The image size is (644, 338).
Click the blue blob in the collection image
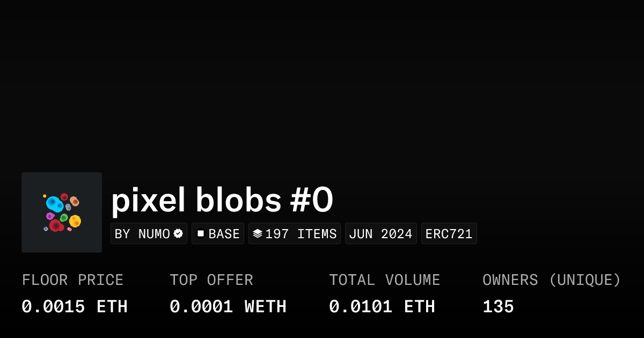[x=54, y=203]
